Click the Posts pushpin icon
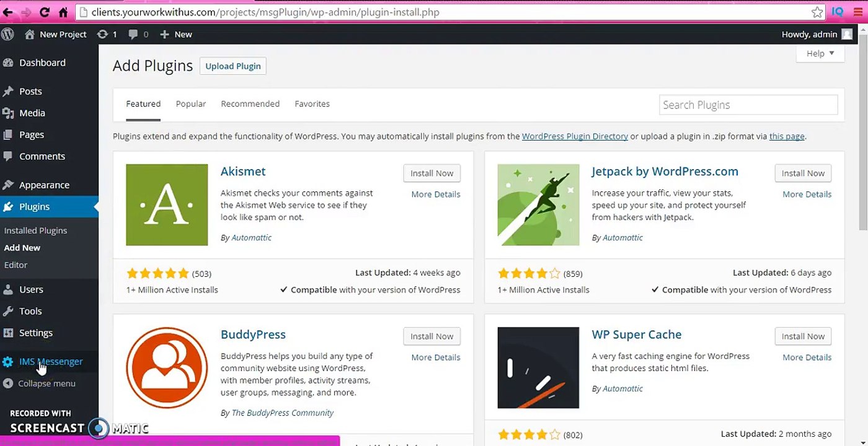 [x=8, y=91]
